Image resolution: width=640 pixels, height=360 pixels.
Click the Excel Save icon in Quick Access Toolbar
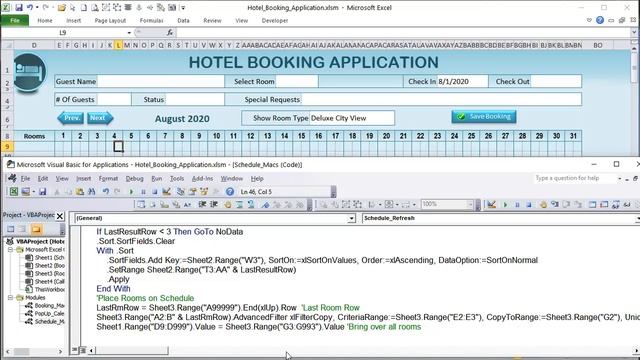click(19, 7)
